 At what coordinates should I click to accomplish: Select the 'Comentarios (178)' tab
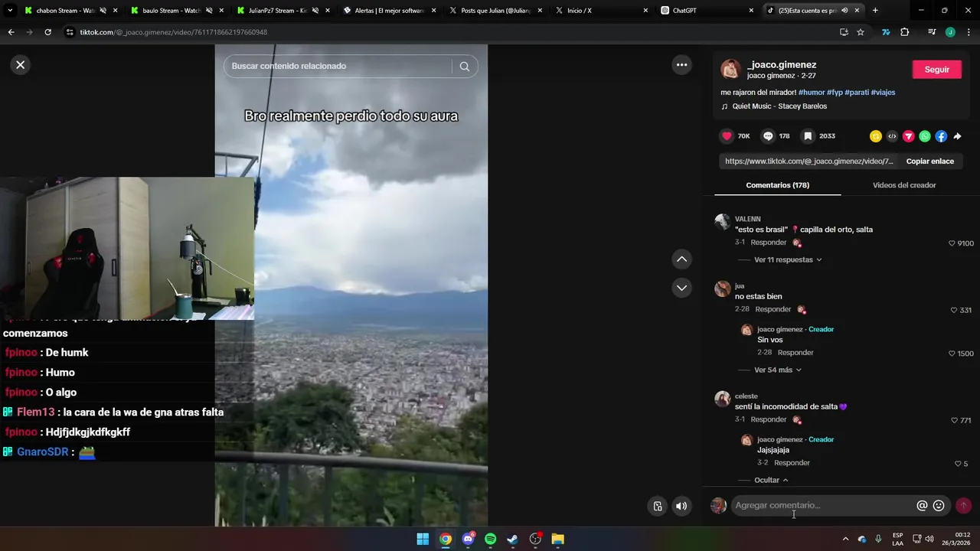[777, 185]
